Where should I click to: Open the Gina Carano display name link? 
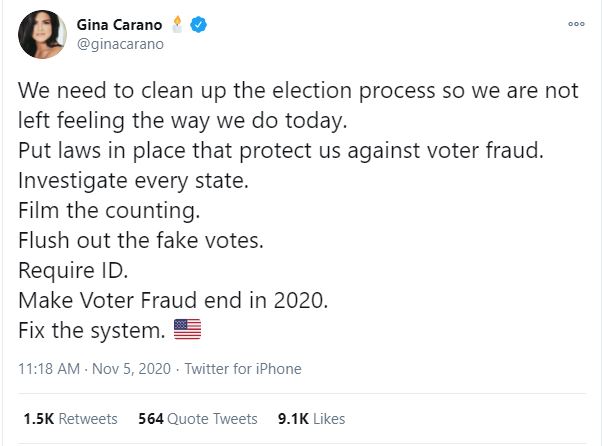coord(117,24)
